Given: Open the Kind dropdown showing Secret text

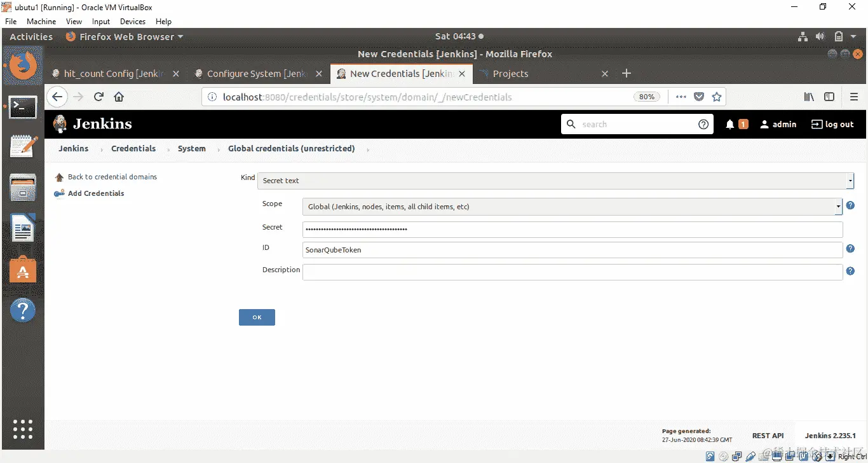Looking at the screenshot, I should 555,181.
